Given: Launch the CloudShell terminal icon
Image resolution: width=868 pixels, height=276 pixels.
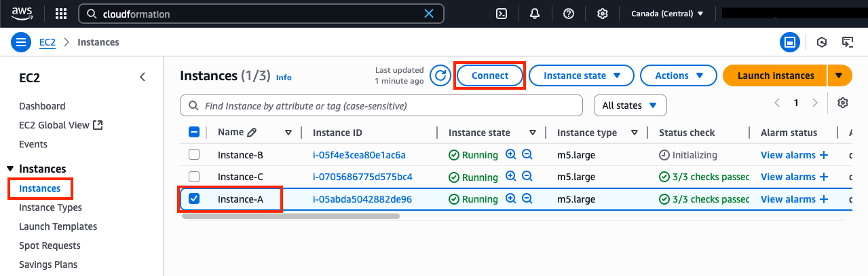Looking at the screenshot, I should click(502, 14).
